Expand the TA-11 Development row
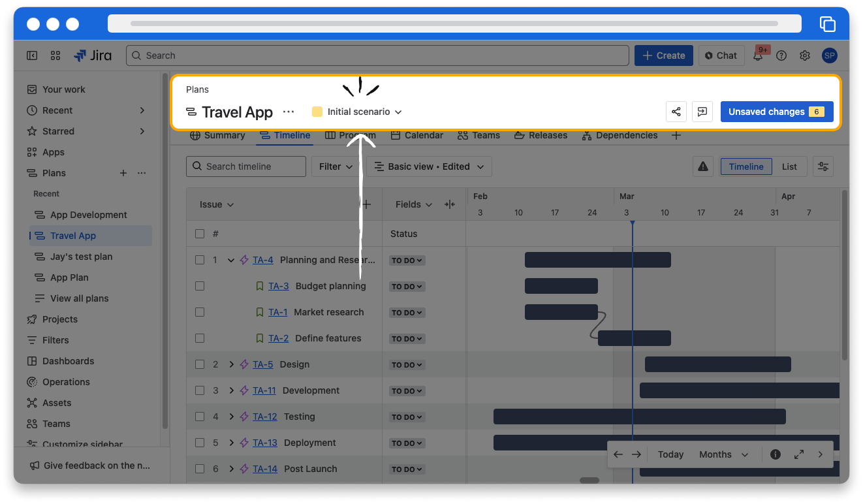Viewport: 863px width, 504px height. coord(231,390)
